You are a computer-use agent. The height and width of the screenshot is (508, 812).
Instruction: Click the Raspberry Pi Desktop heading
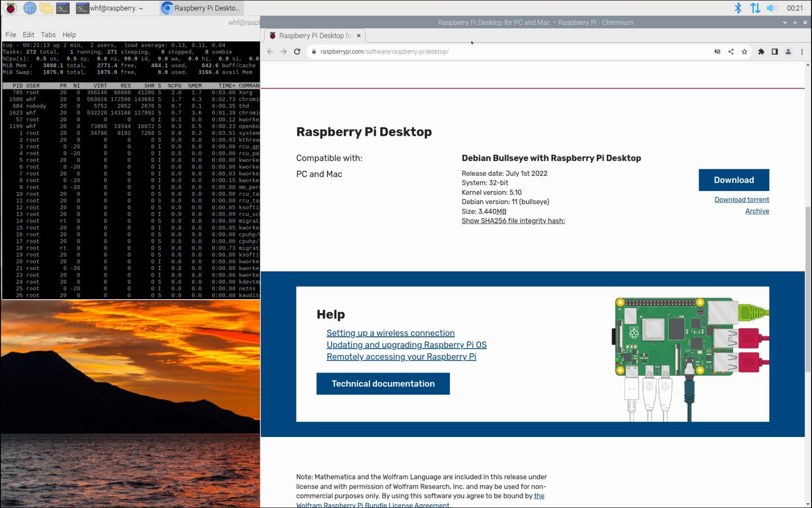tap(364, 132)
